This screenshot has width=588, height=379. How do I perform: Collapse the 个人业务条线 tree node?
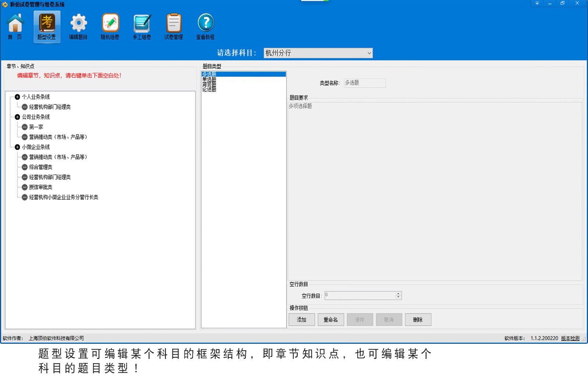coord(17,97)
